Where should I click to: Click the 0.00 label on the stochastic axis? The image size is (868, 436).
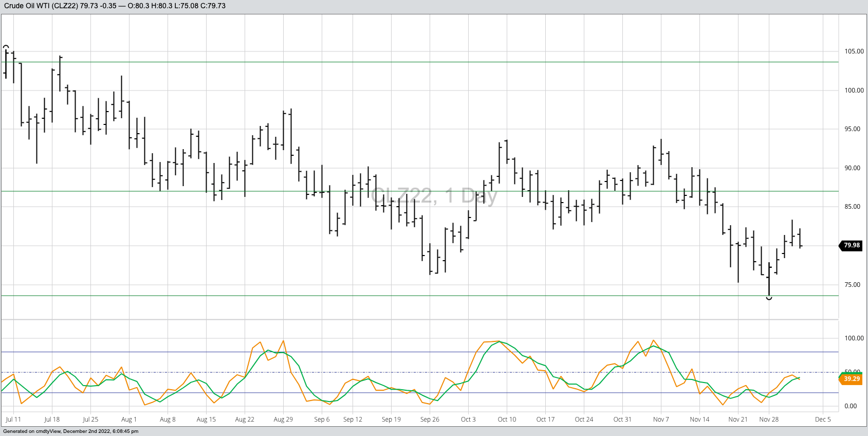click(851, 406)
